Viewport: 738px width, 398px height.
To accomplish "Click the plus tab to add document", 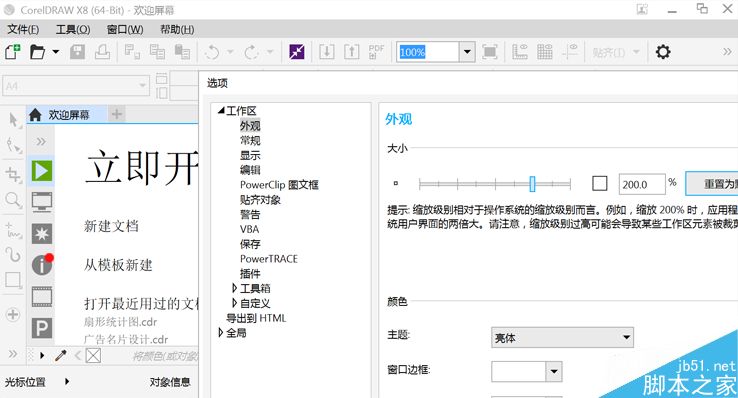I will pos(117,114).
